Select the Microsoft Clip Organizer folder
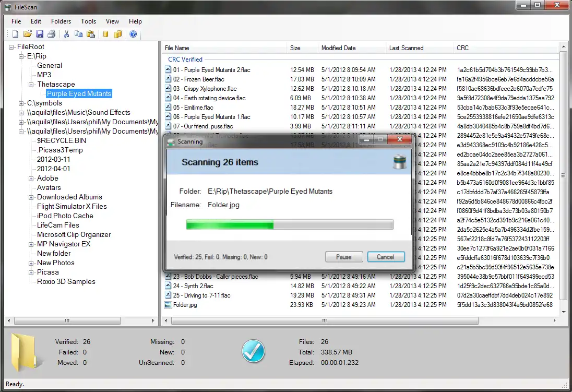The height and width of the screenshot is (392, 572). click(x=74, y=235)
